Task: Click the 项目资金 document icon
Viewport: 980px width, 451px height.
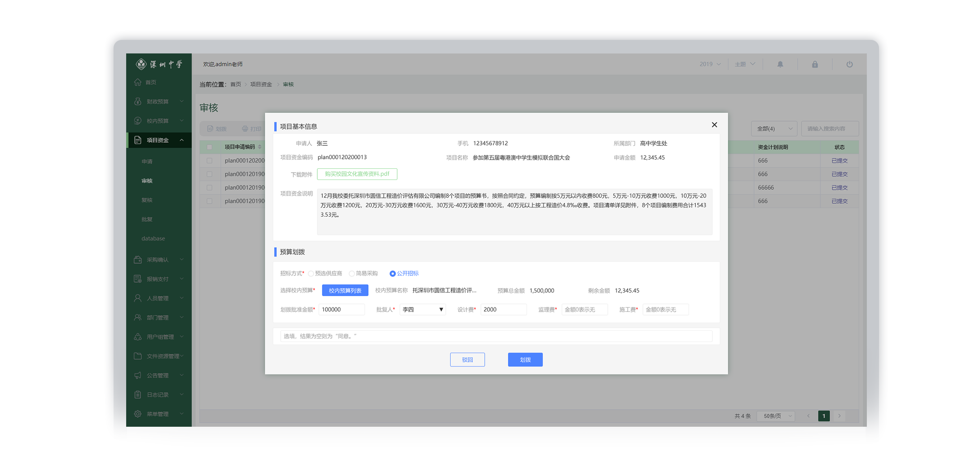Action: (138, 140)
